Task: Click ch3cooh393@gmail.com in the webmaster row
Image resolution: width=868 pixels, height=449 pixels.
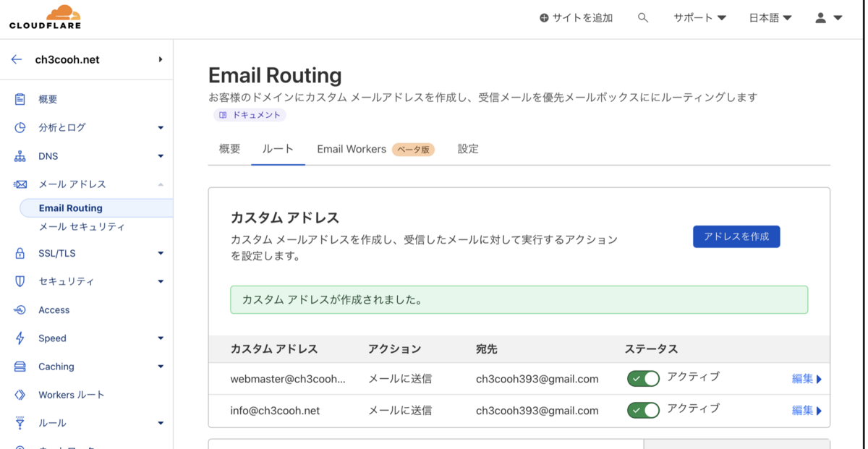Action: pos(537,379)
